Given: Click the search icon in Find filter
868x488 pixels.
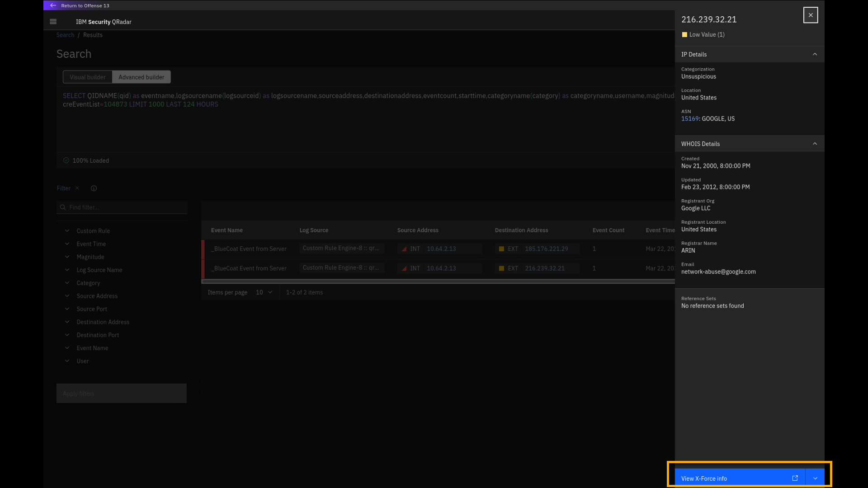Looking at the screenshot, I should [63, 207].
